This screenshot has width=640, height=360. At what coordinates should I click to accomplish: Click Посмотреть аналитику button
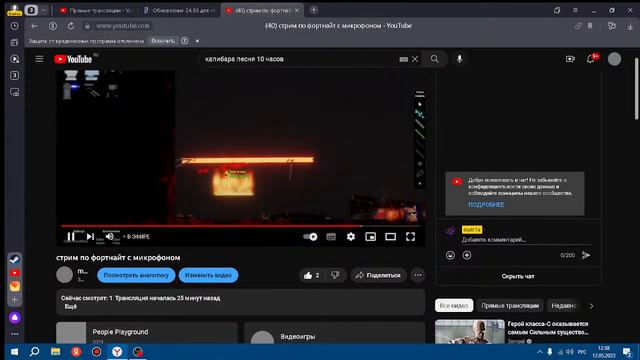pyautogui.click(x=136, y=275)
